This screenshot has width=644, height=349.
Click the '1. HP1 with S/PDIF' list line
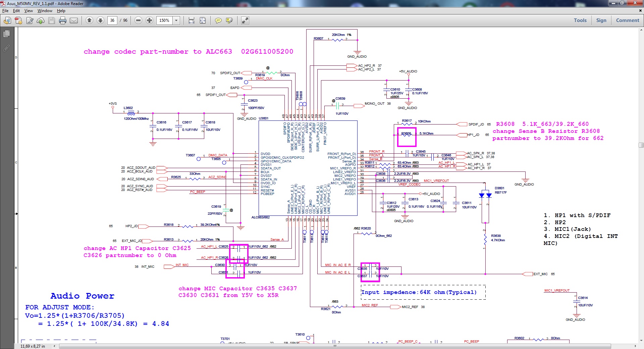click(577, 215)
